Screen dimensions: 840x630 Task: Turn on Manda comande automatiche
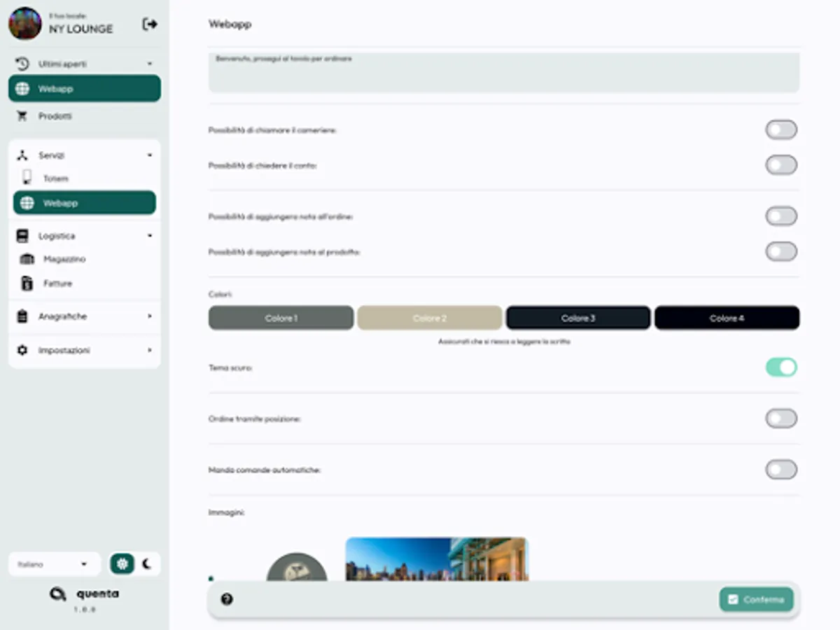tap(780, 469)
